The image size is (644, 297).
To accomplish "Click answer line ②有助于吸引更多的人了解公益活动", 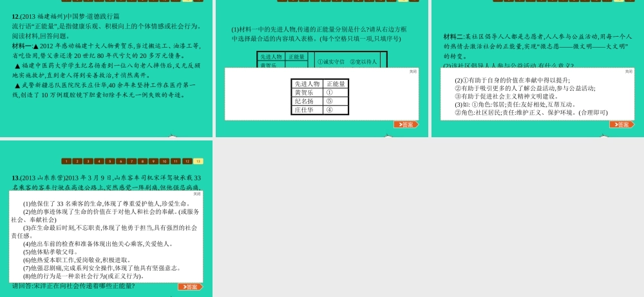I will (525, 88).
